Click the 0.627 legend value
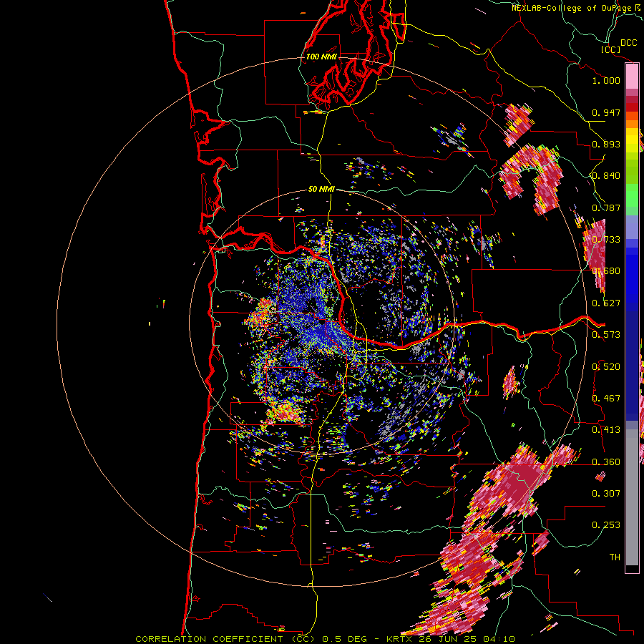The height and width of the screenshot is (644, 644). pyautogui.click(x=606, y=303)
